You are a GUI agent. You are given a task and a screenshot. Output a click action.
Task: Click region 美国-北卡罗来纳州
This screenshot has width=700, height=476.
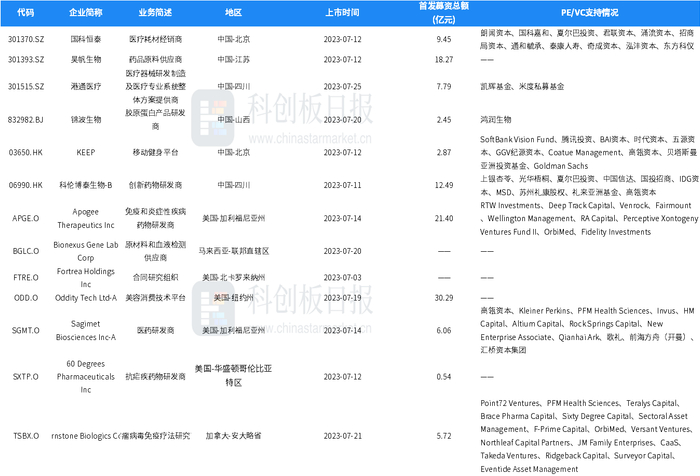(x=233, y=277)
